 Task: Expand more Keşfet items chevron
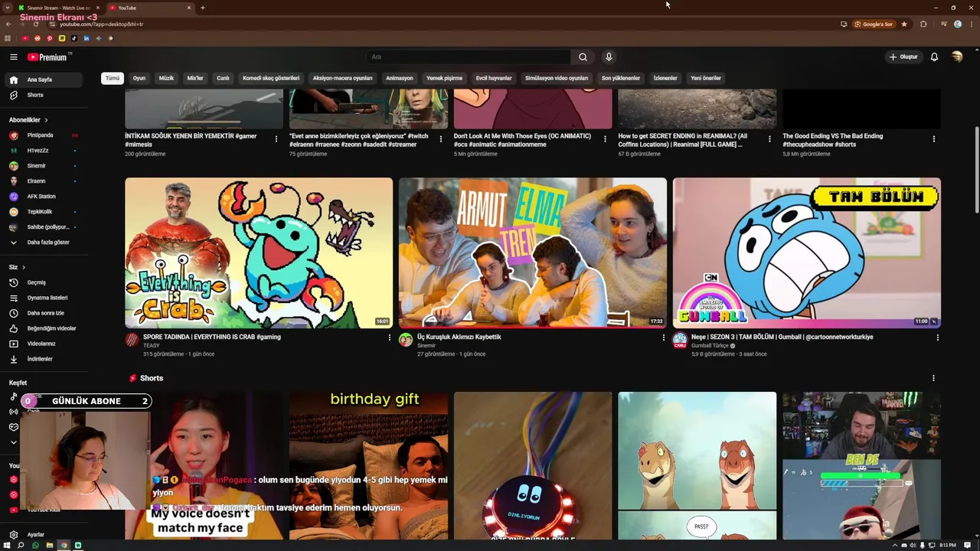pyautogui.click(x=13, y=442)
